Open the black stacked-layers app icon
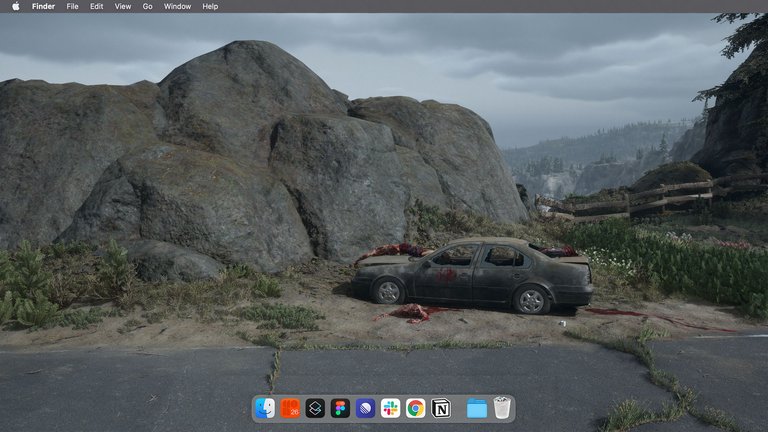This screenshot has width=768, height=432. pos(315,408)
